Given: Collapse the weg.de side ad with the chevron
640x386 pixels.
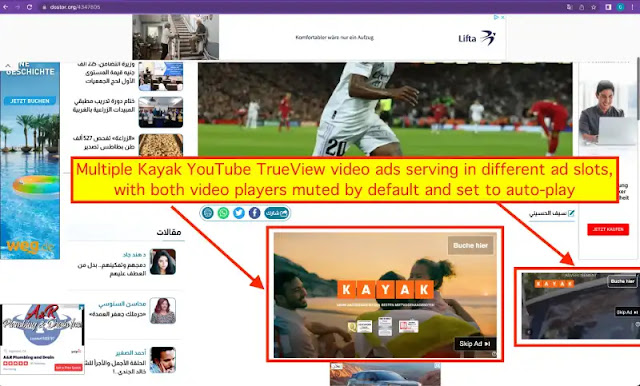Looking at the screenshot, I should pos(8,65).
